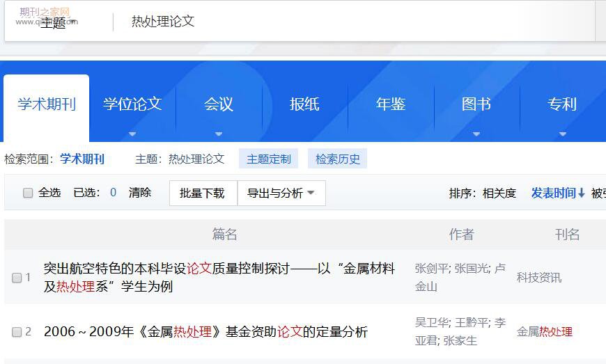Sort results by 相关度
The image size is (606, 364).
pos(499,193)
